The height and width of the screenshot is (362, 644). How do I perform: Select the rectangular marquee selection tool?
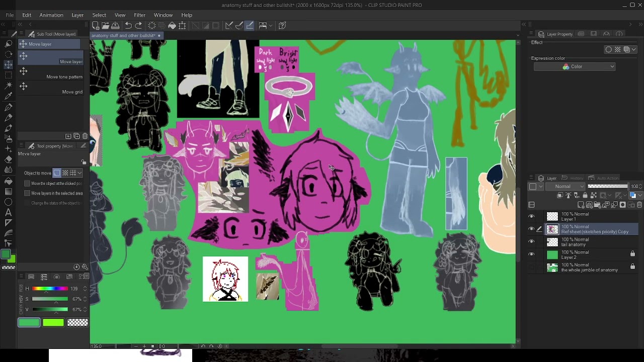pyautogui.click(x=9, y=75)
